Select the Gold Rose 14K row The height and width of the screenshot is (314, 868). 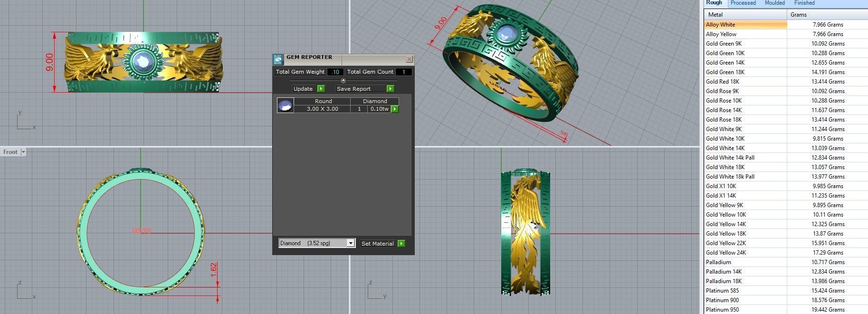pyautogui.click(x=786, y=110)
